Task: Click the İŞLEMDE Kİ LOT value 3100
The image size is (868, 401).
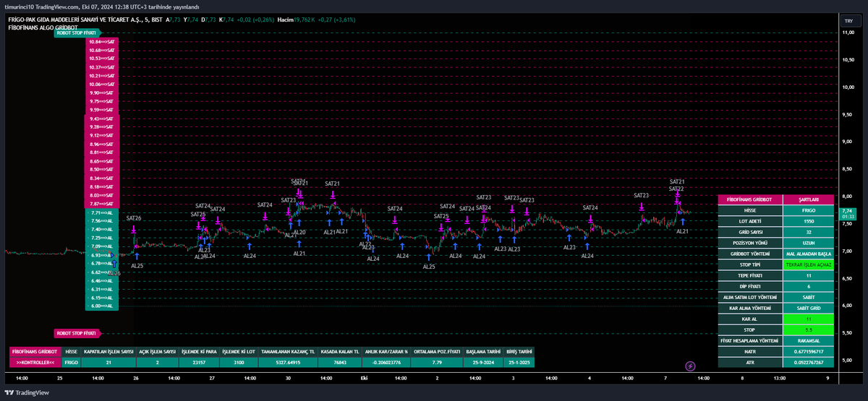Action: point(237,362)
